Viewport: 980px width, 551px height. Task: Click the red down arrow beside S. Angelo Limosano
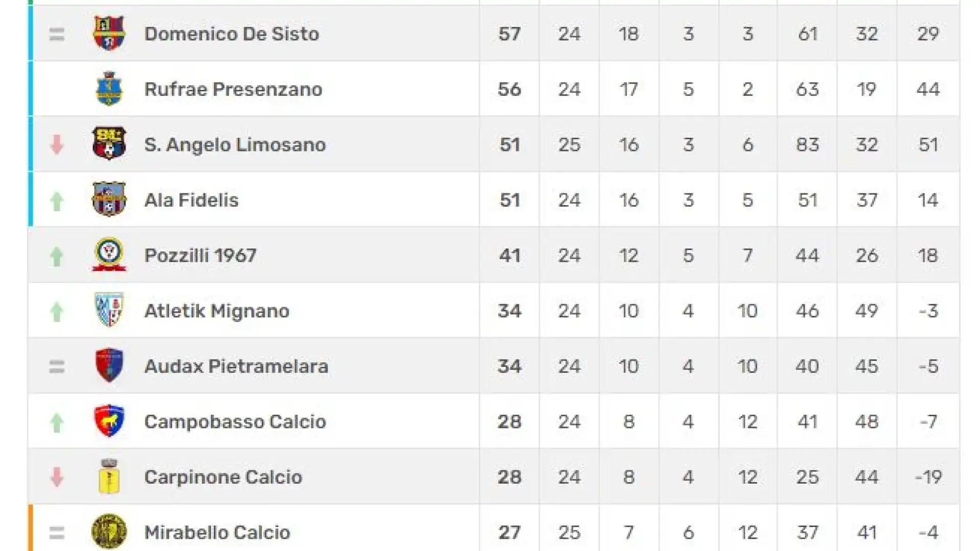click(x=57, y=144)
